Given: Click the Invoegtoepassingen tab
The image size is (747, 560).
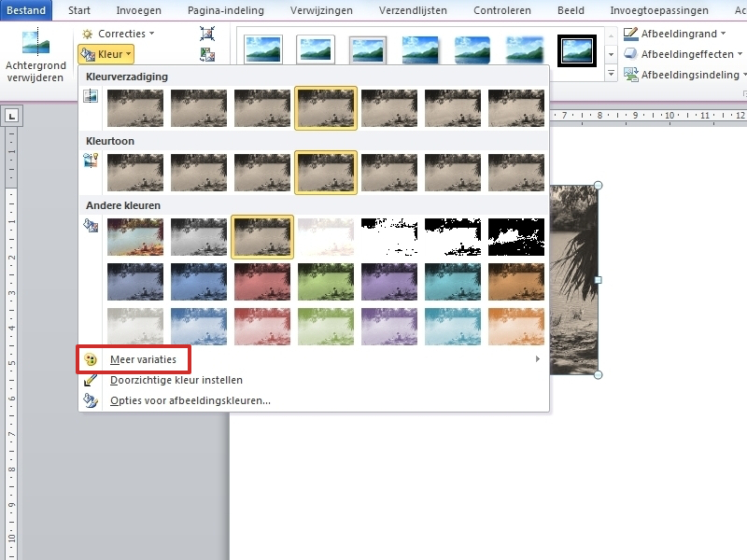Looking at the screenshot, I should (x=659, y=10).
